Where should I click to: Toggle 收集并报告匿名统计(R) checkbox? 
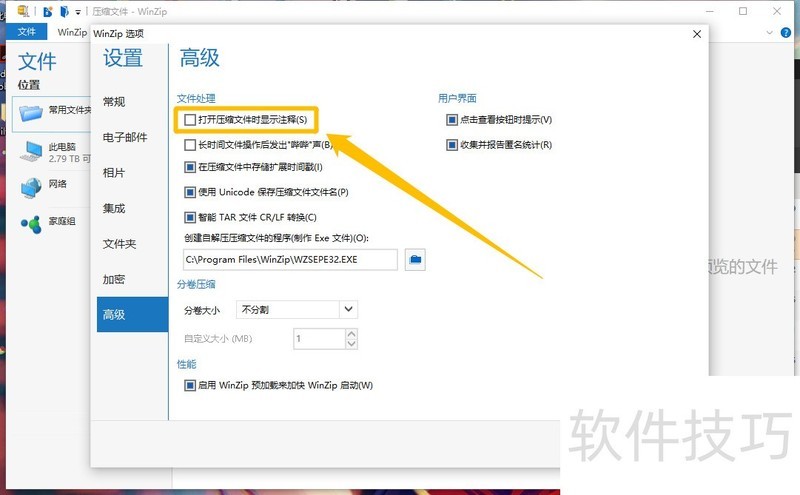[452, 145]
